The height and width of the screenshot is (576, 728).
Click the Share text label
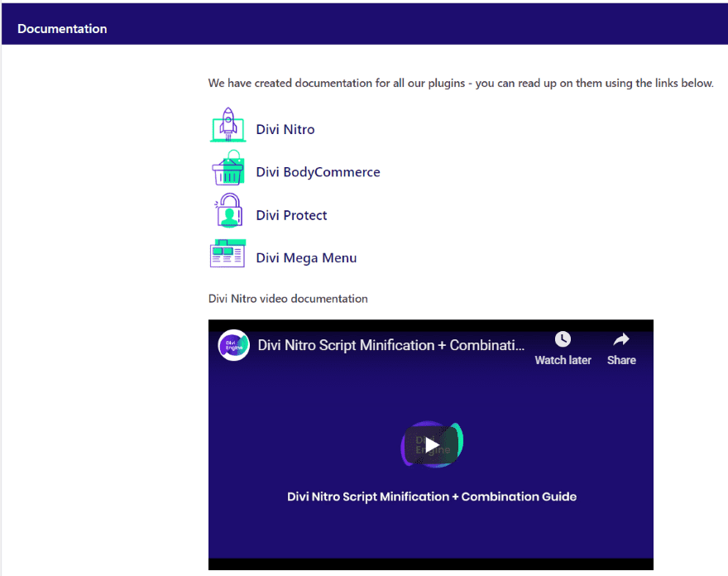(x=621, y=360)
